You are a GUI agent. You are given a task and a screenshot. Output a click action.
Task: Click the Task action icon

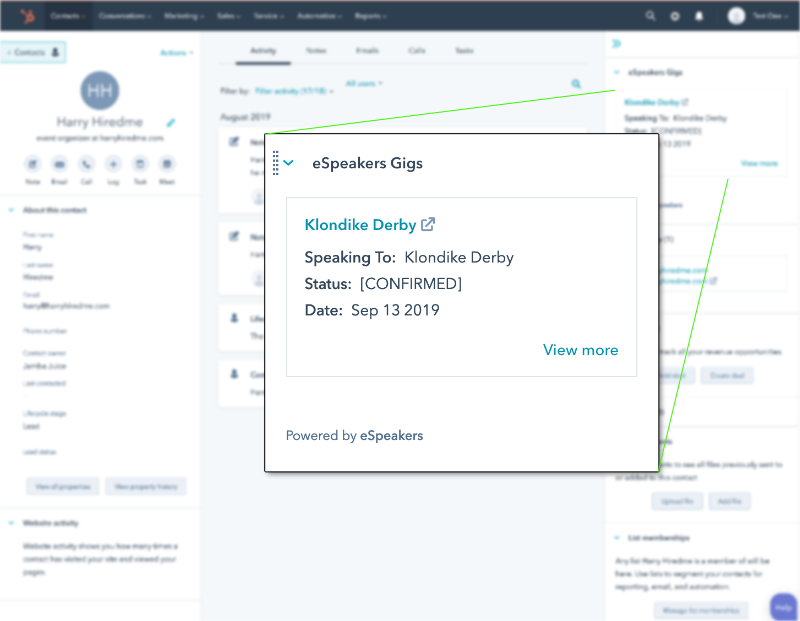[x=140, y=164]
